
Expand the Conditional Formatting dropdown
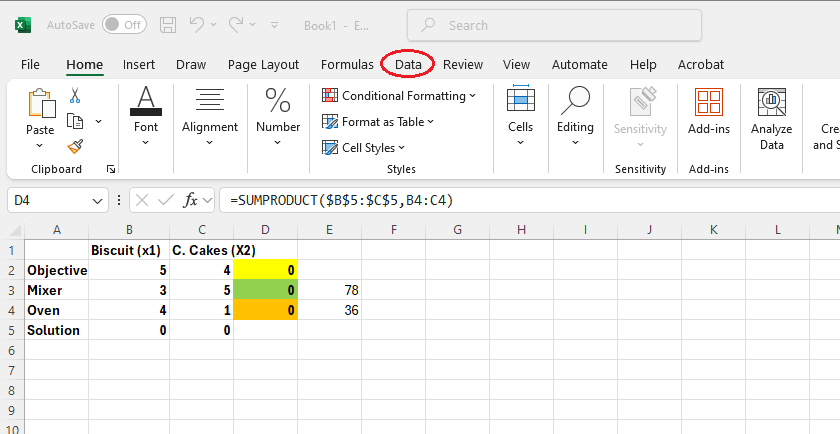(x=399, y=96)
